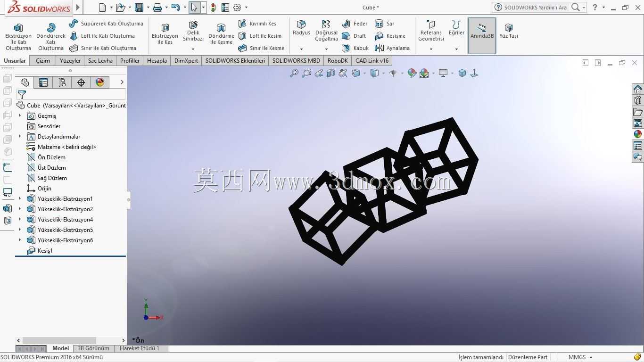Switch to the Çizim tab
644x362 pixels.
[43, 60]
